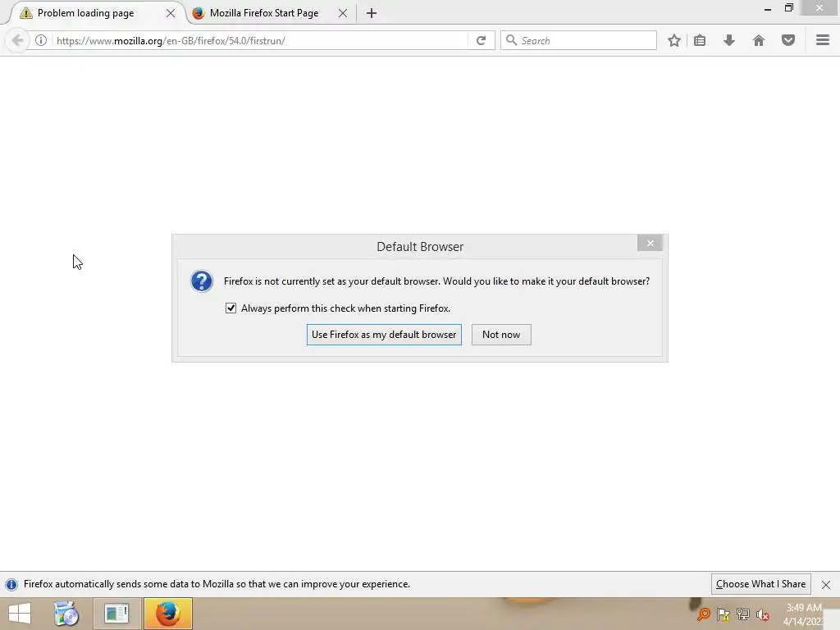840x630 pixels.
Task: Show your bookmarks list icon
Action: click(x=700, y=40)
